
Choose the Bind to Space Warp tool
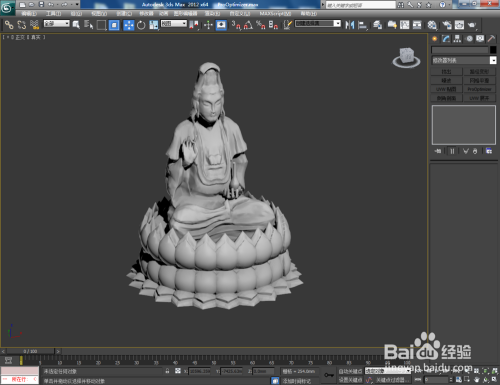click(34, 25)
